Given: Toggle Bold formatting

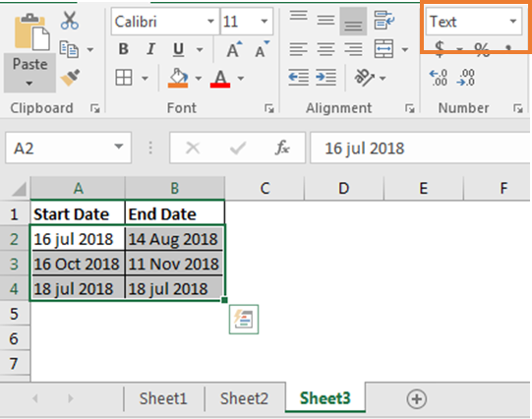Looking at the screenshot, I should click(x=124, y=49).
